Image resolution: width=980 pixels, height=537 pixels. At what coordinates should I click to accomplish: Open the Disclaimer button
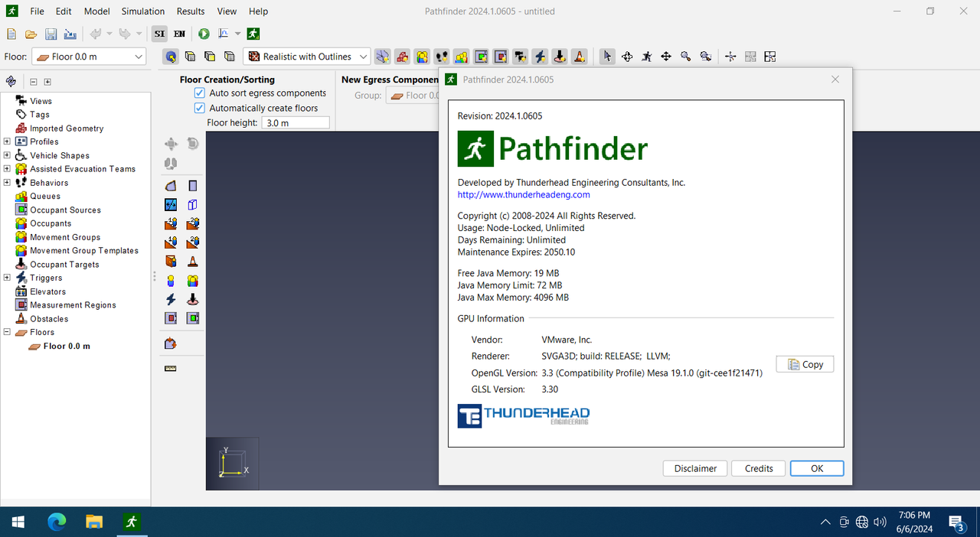[695, 468]
